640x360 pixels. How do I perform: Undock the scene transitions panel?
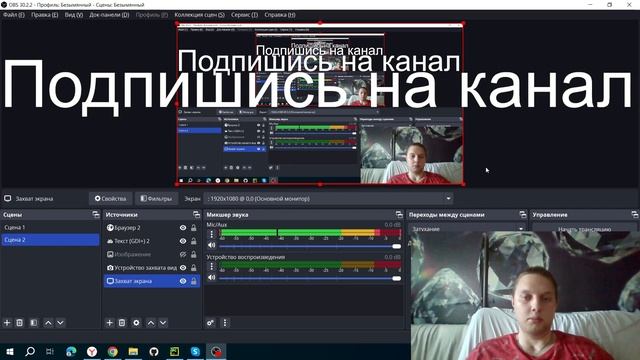coord(522,214)
